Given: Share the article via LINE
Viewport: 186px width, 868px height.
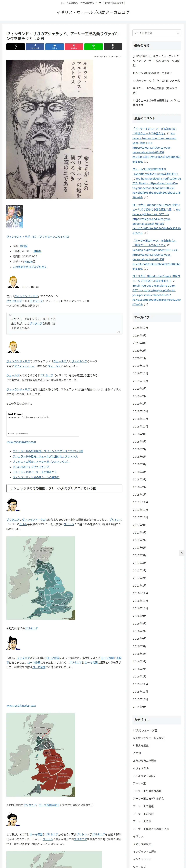Looking at the screenshot, I should point(93,47).
